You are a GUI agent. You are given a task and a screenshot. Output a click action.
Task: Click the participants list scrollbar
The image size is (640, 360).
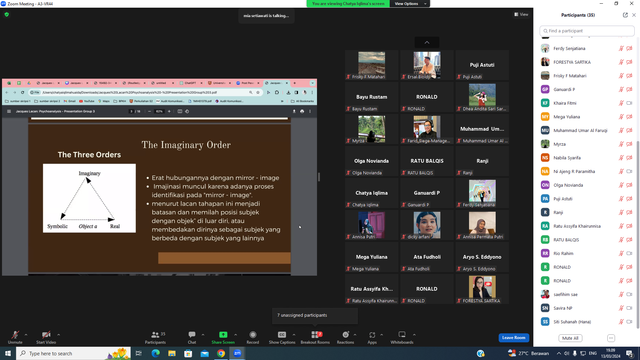[x=638, y=235]
